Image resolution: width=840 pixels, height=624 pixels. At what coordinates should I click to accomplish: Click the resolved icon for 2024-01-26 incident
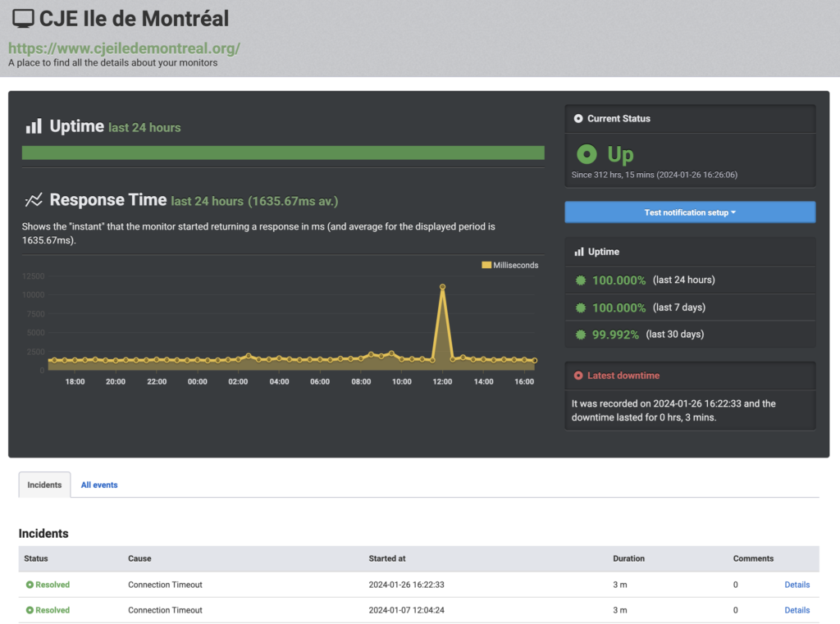coord(30,585)
